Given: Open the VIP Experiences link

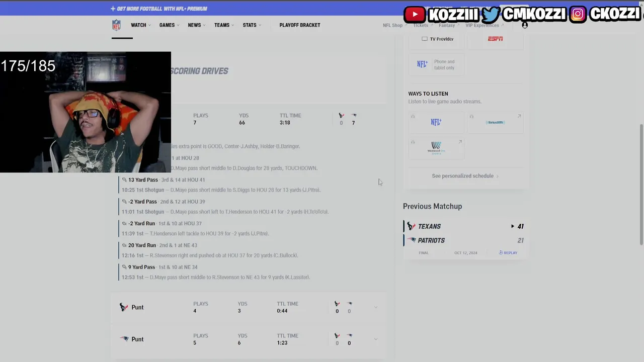Looking at the screenshot, I should (484, 25).
